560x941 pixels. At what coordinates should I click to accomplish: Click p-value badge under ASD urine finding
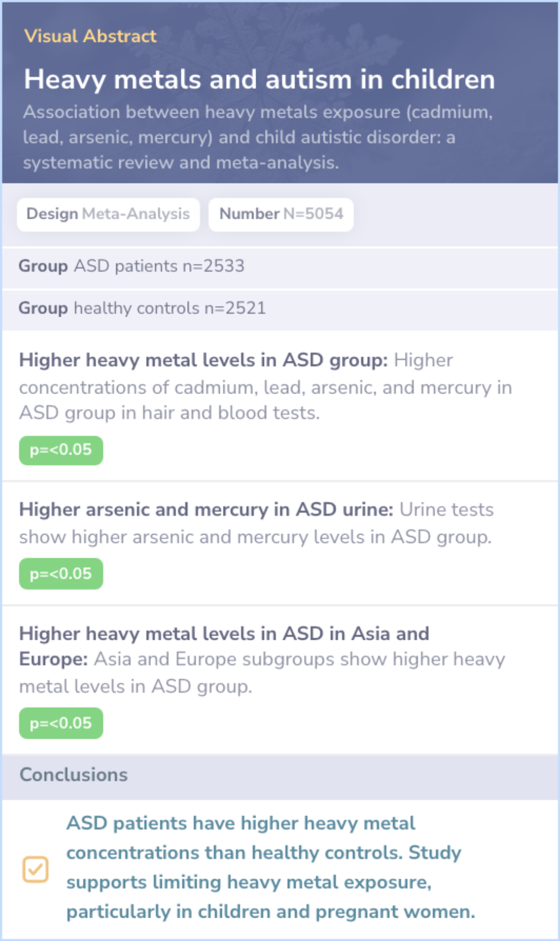[61, 574]
